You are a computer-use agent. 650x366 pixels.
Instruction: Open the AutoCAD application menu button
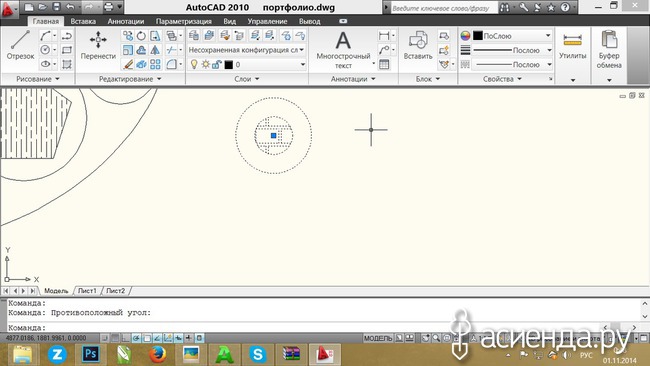coord(9,8)
